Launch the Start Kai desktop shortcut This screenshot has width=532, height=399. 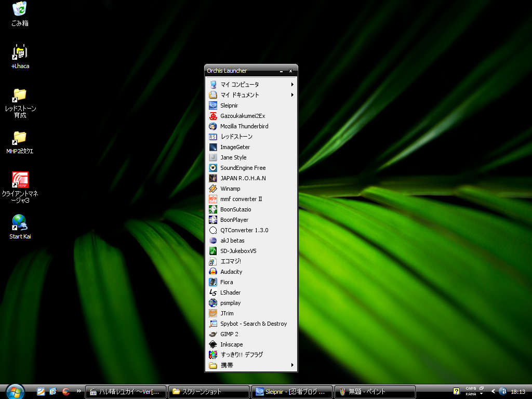pyautogui.click(x=20, y=227)
